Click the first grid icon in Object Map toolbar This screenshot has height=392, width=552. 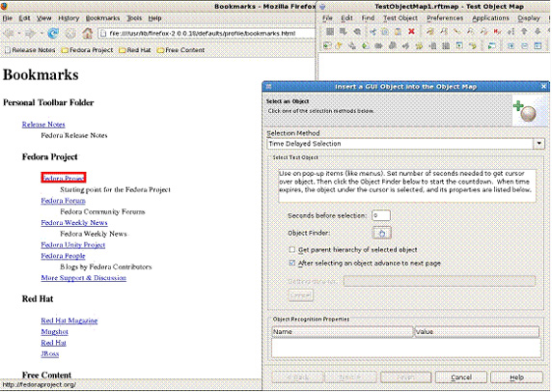pyautogui.click(x=330, y=32)
